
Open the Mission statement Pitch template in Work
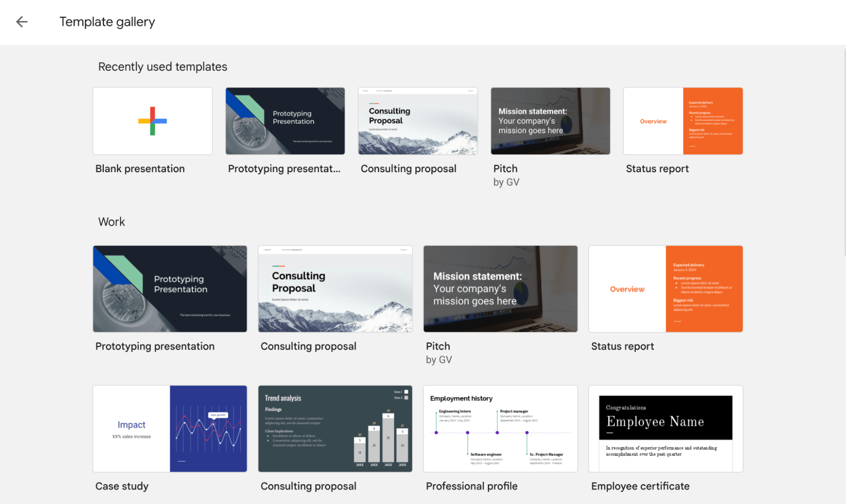tap(500, 289)
